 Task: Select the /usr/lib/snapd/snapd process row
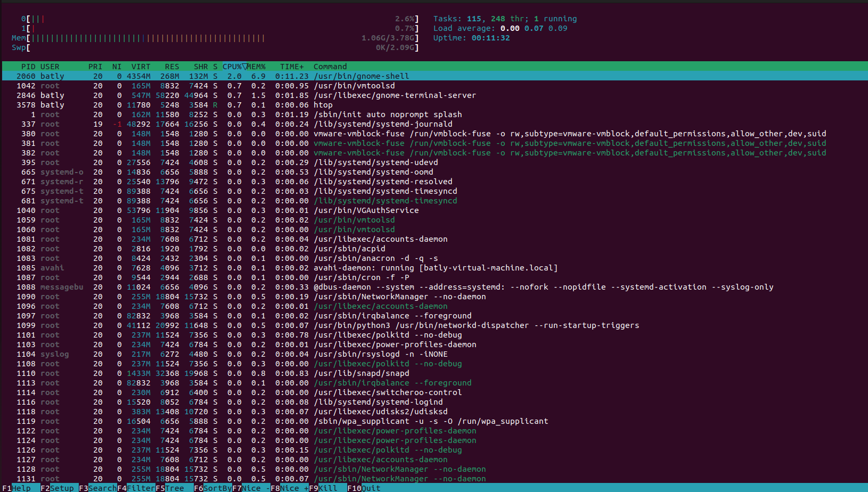coord(361,373)
